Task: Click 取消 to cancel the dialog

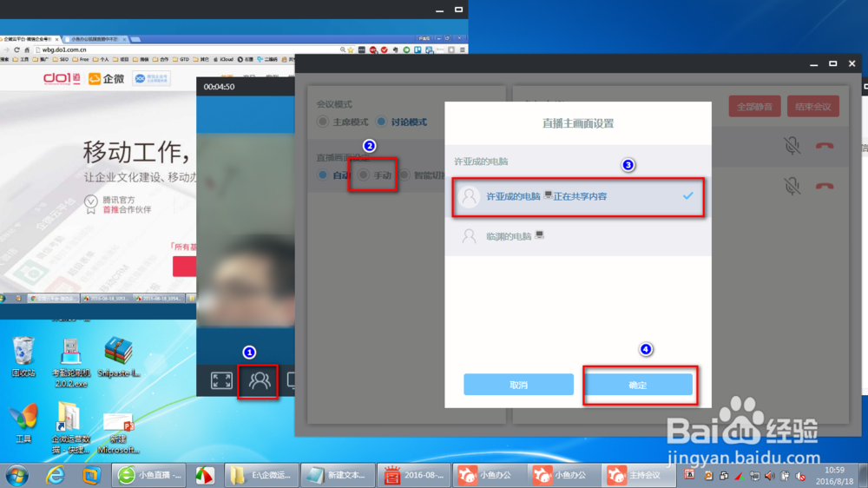Action: pyautogui.click(x=518, y=385)
